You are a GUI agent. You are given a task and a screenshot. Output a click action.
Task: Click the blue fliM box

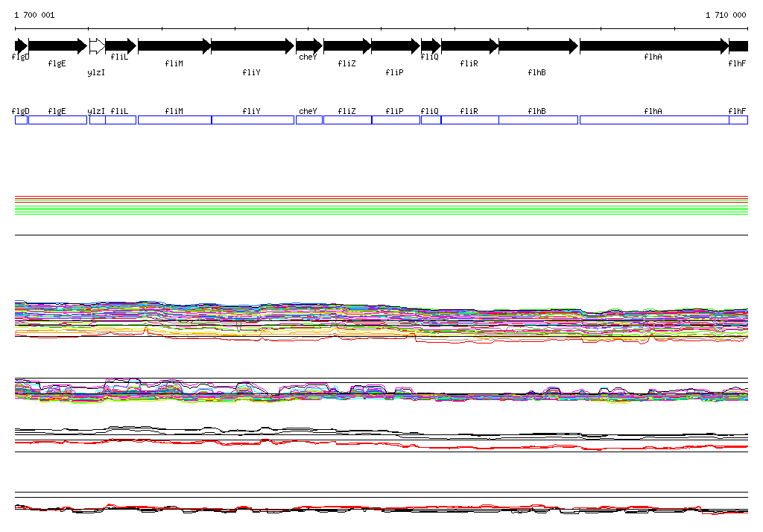click(174, 120)
